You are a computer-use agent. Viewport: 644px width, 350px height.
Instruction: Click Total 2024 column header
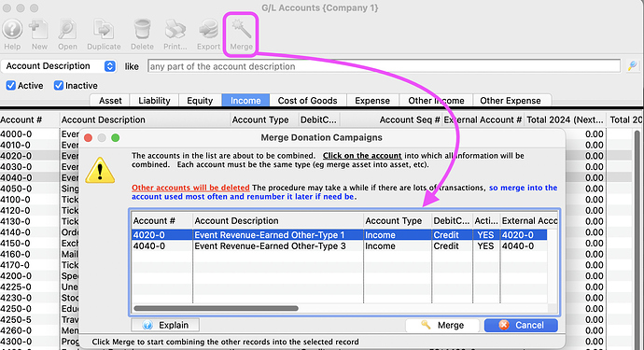coord(565,120)
